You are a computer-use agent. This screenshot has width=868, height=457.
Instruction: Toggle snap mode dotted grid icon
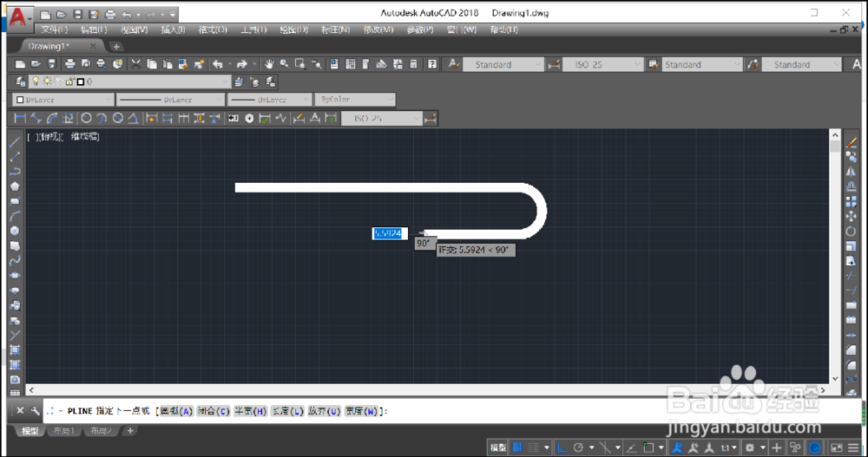(x=533, y=447)
